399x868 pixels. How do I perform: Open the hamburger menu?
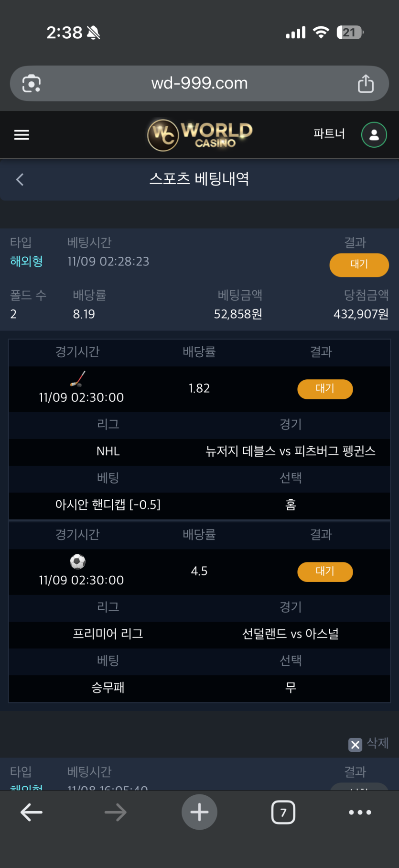[22, 135]
